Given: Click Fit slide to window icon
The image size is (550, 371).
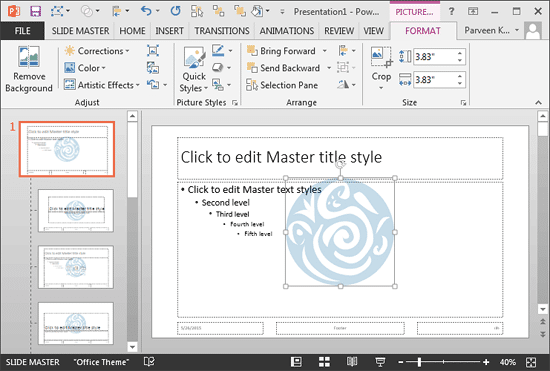Looking at the screenshot, I should (x=531, y=362).
